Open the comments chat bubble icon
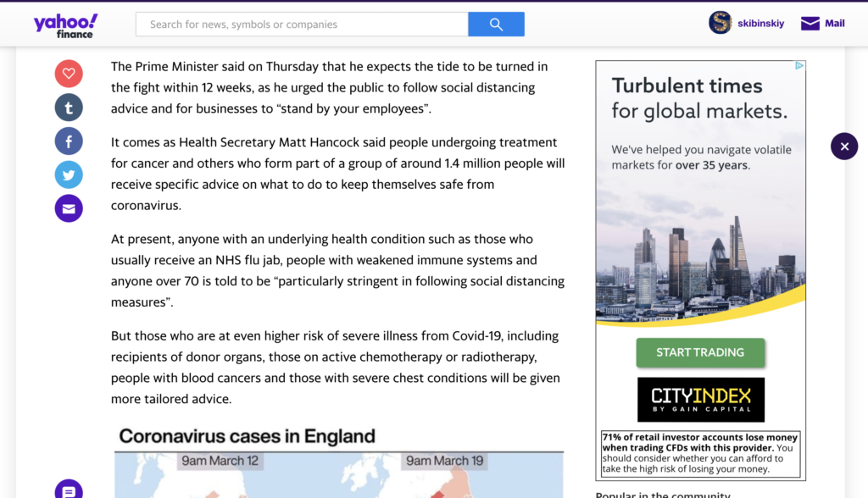Image resolution: width=868 pixels, height=498 pixels. (69, 490)
